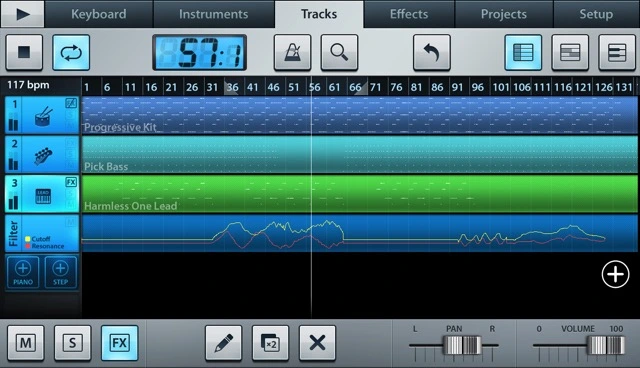
Task: Switch to the piano roll view icon
Action: coord(617,52)
